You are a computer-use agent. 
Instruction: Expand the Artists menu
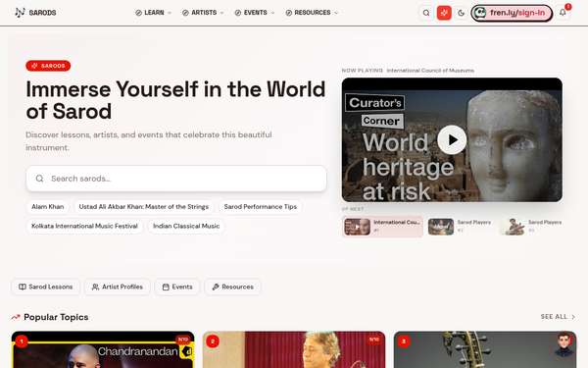coord(203,13)
